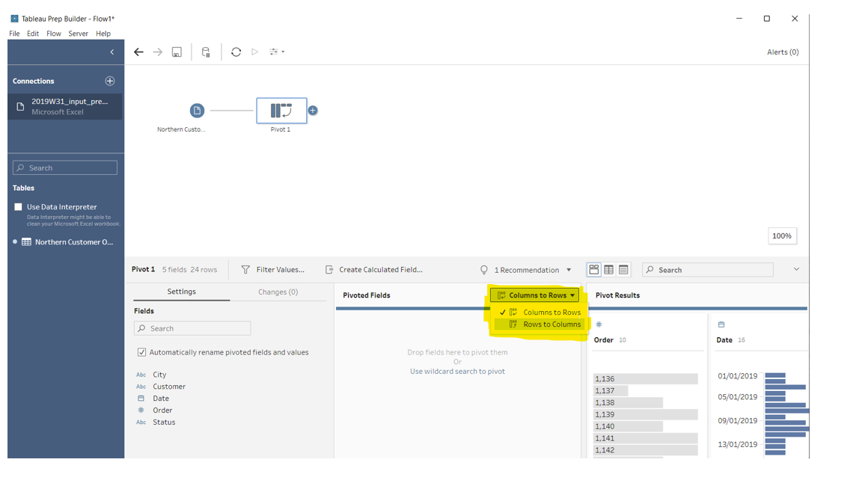Select the Pivot 1 step icon
Screen dimensions: 868x492
[x=281, y=111]
